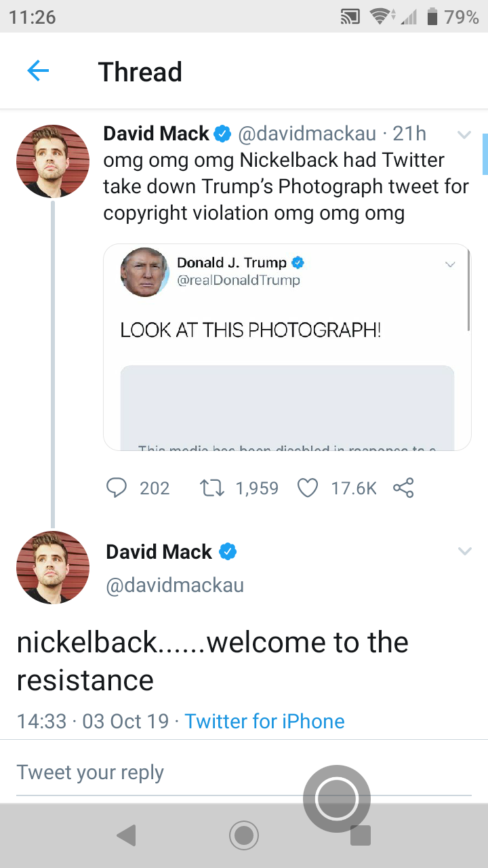Tap Donald J. Trump's profile picture

[x=144, y=272]
